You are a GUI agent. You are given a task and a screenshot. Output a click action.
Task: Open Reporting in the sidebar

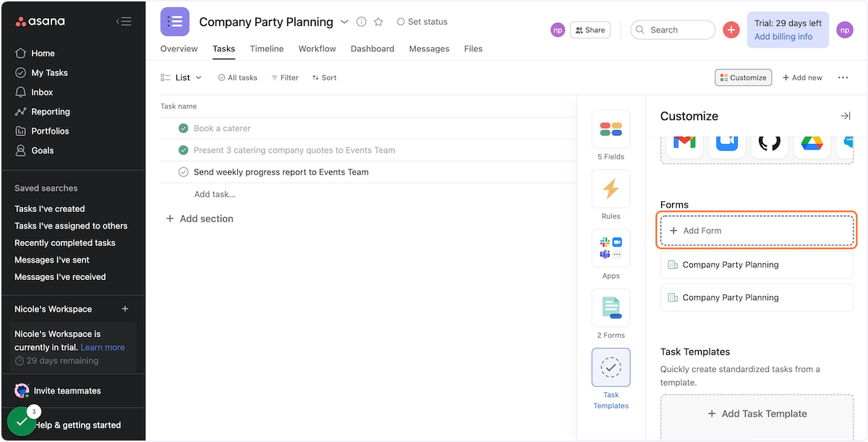[51, 111]
